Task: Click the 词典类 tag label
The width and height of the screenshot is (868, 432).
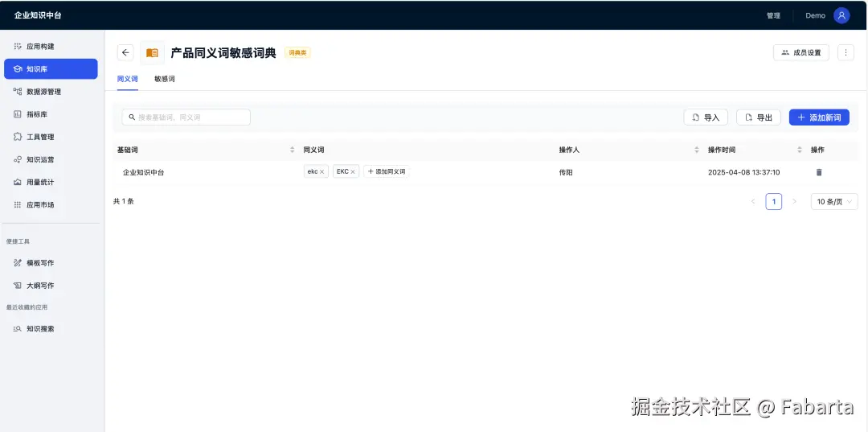Action: click(298, 52)
